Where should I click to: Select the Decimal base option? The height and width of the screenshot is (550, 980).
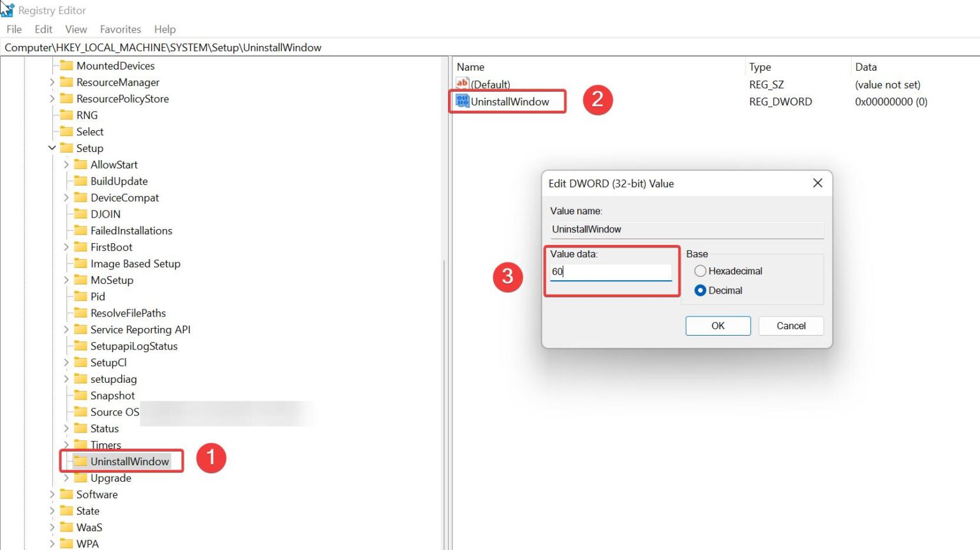[700, 290]
